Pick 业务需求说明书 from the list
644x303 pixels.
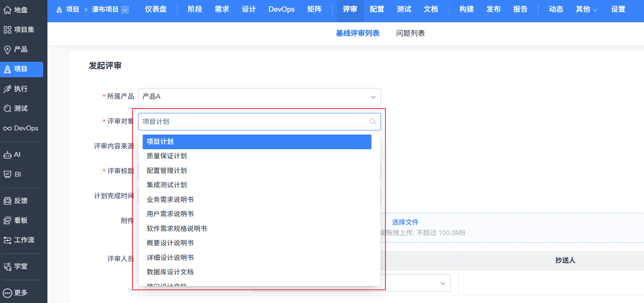click(x=257, y=200)
